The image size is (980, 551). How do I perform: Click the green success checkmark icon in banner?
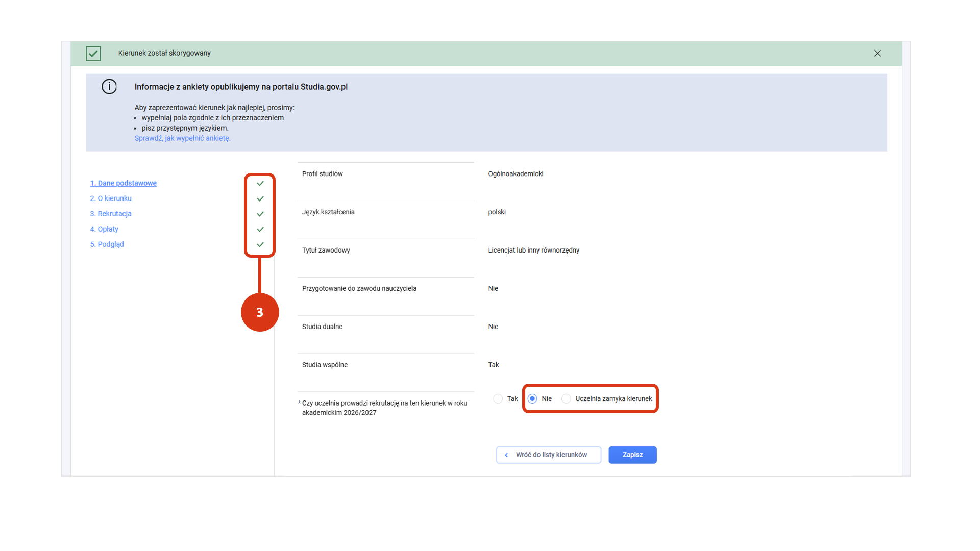click(93, 54)
